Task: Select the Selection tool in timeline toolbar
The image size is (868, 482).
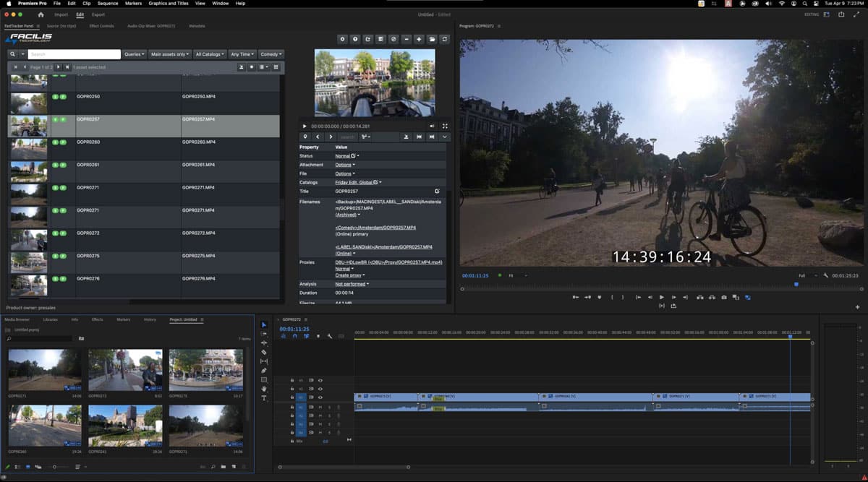Action: tap(263, 324)
